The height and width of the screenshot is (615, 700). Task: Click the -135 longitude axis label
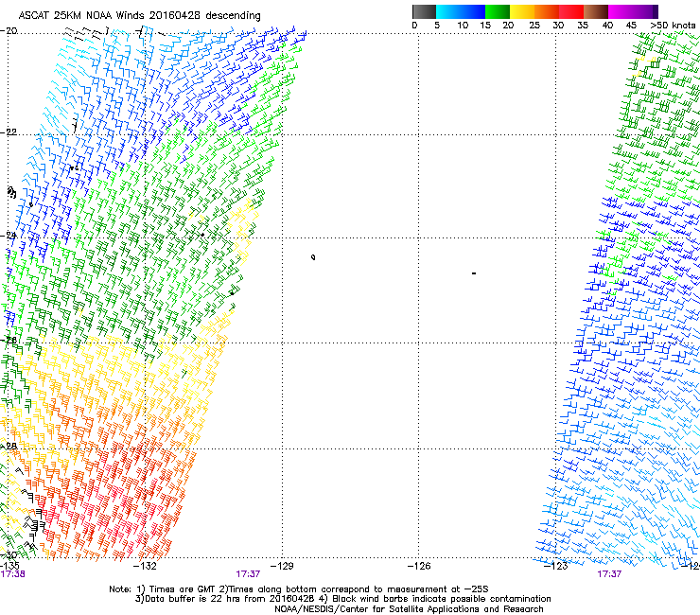9,566
